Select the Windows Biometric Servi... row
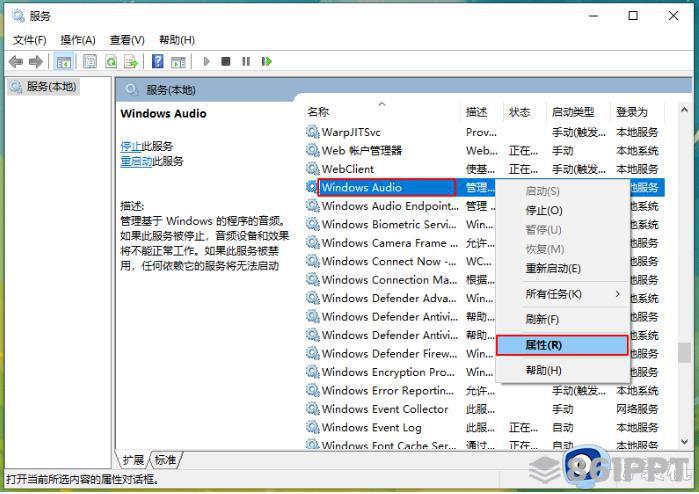The width and height of the screenshot is (699, 494). [x=485, y=224]
